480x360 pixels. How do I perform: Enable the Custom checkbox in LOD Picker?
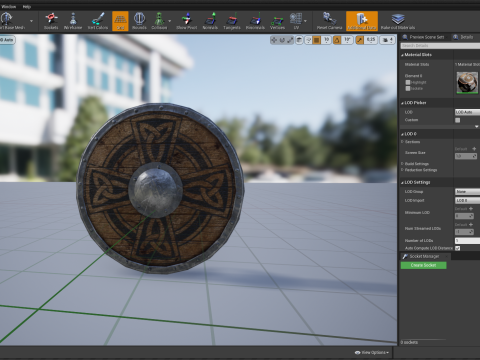[x=458, y=120]
